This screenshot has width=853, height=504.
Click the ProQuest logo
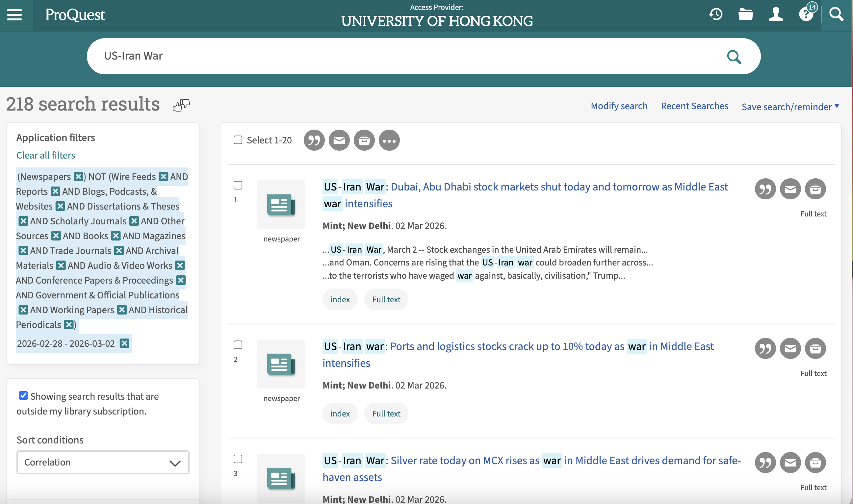tap(75, 15)
